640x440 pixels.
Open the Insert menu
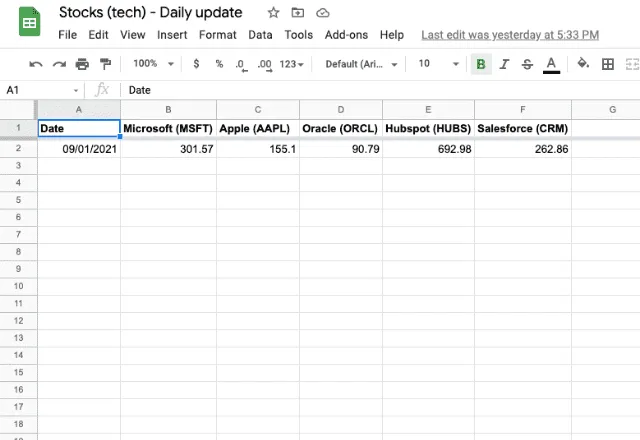click(172, 35)
